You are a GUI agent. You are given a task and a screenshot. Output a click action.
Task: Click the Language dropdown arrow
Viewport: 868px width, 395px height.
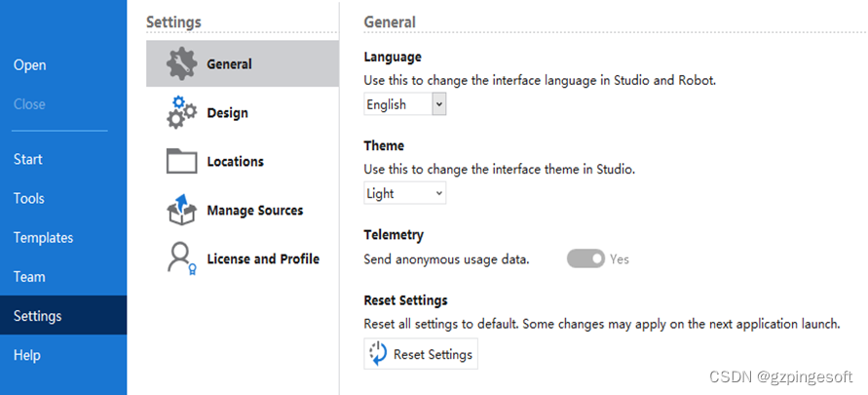click(x=438, y=104)
